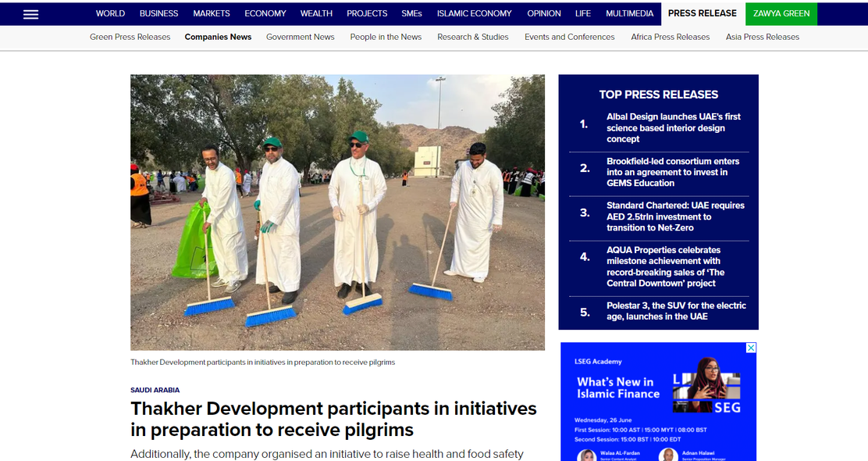
Task: Go to the WORLD section
Action: point(110,13)
